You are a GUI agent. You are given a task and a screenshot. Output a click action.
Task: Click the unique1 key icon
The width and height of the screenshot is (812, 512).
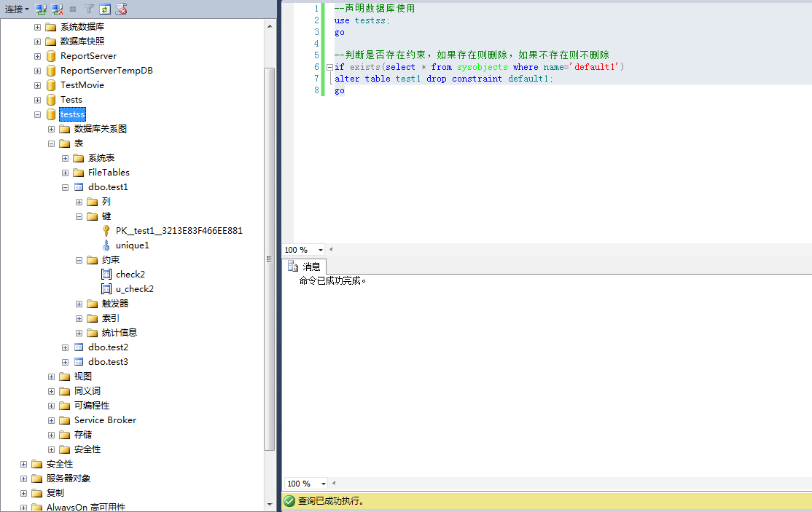106,245
